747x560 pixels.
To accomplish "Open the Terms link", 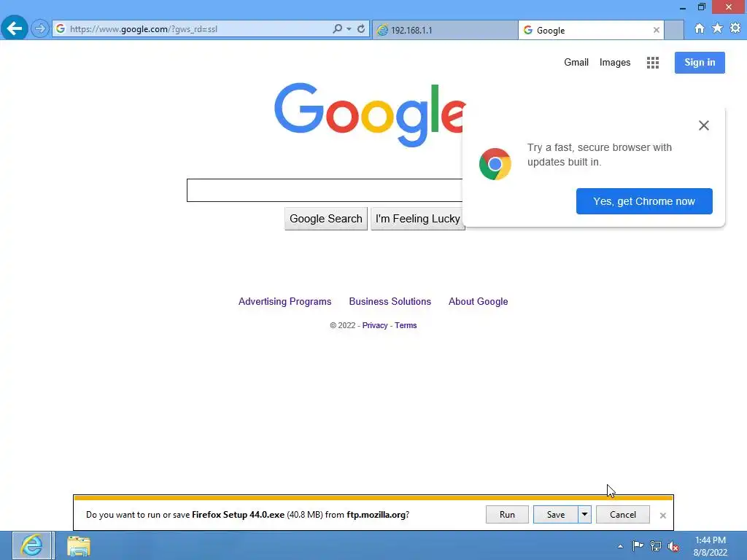I will coord(406,325).
